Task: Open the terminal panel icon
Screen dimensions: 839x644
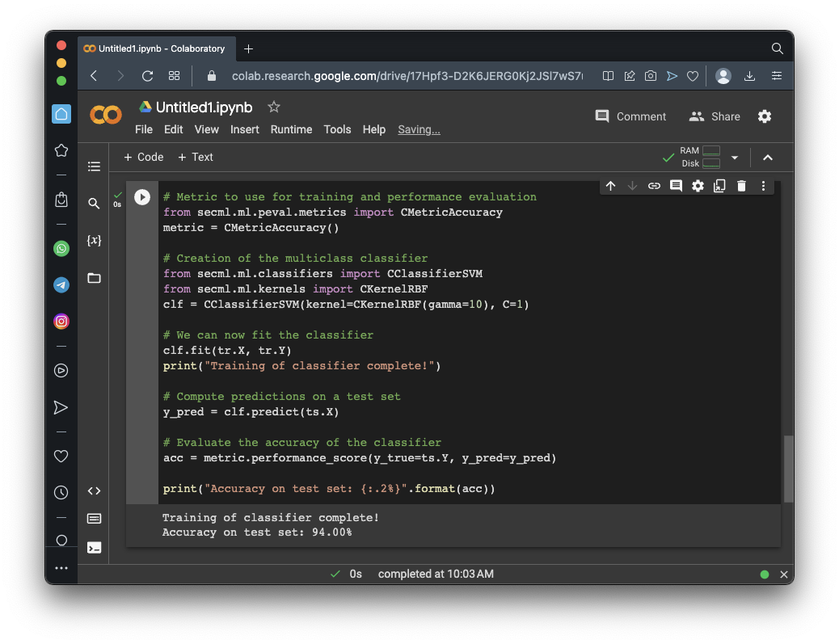Action: [94, 547]
